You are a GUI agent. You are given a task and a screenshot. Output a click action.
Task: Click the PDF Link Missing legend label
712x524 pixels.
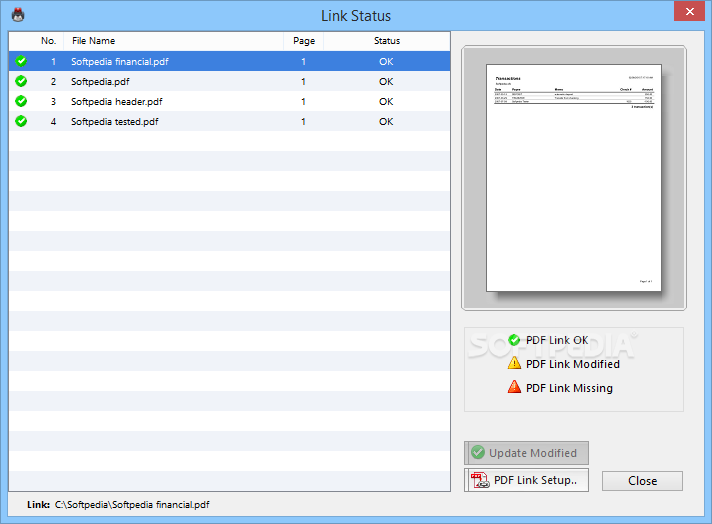pyautogui.click(x=569, y=388)
